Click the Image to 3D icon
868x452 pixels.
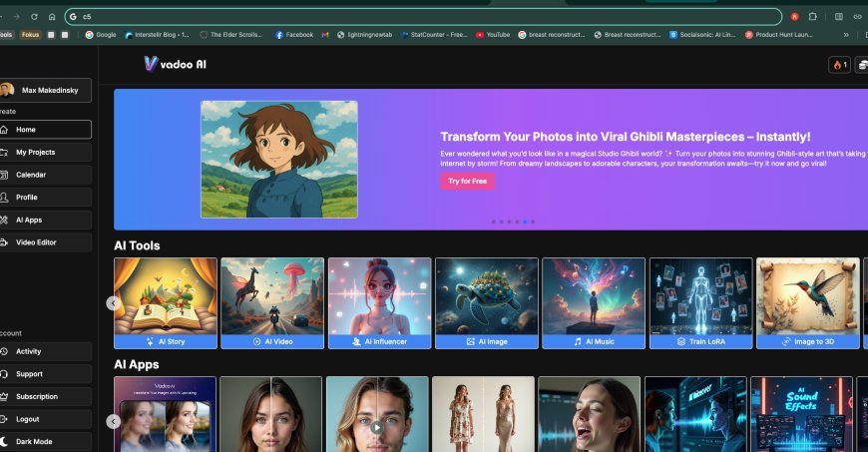[x=786, y=342]
